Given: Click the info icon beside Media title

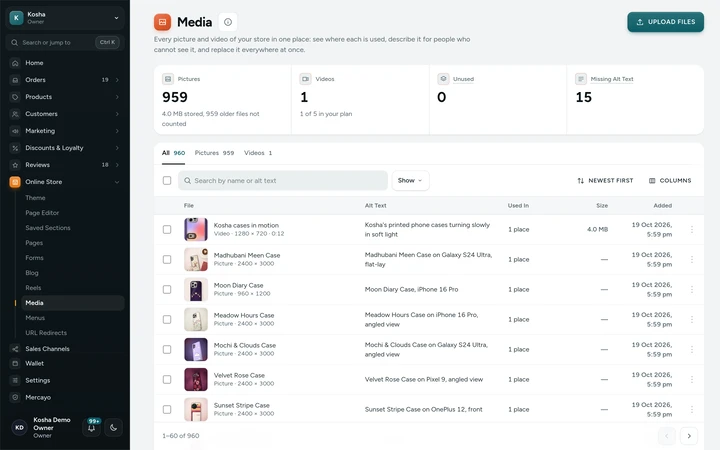Looking at the screenshot, I should [228, 22].
